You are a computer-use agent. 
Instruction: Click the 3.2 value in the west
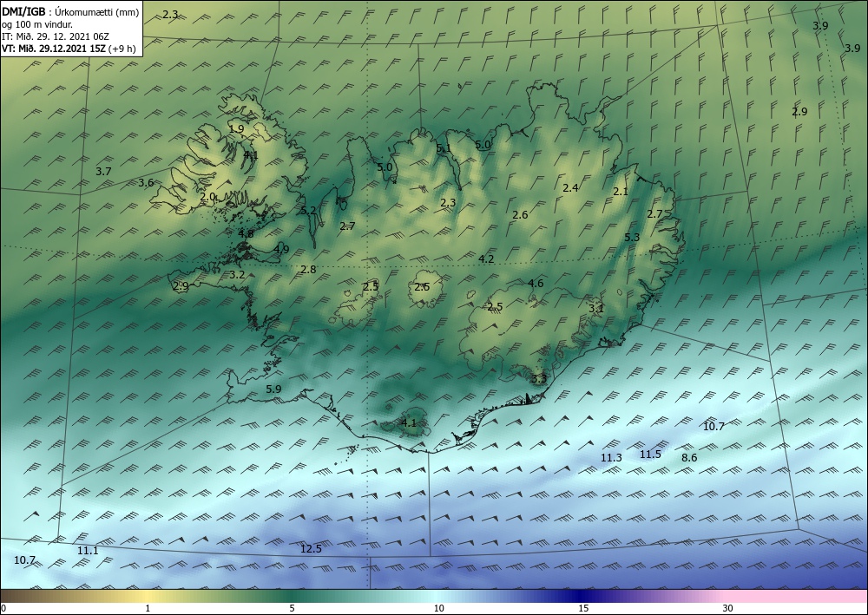pyautogui.click(x=237, y=274)
